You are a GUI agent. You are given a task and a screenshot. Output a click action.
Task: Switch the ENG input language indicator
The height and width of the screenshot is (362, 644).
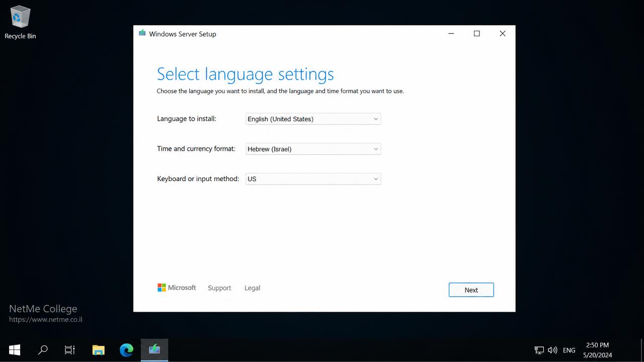tap(569, 350)
